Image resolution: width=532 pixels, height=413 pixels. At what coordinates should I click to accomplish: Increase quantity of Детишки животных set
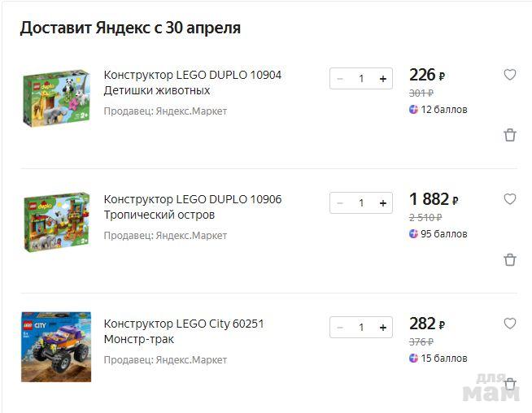[x=382, y=79]
